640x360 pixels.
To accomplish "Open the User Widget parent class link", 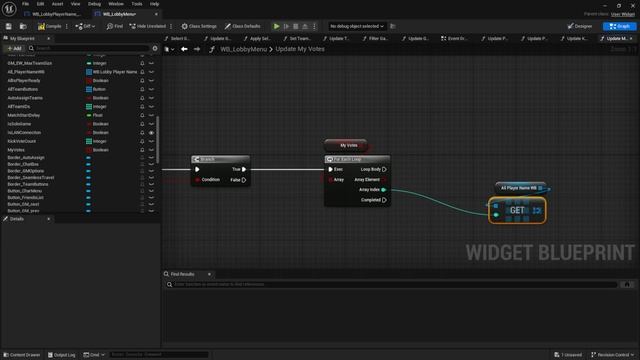I will (623, 14).
